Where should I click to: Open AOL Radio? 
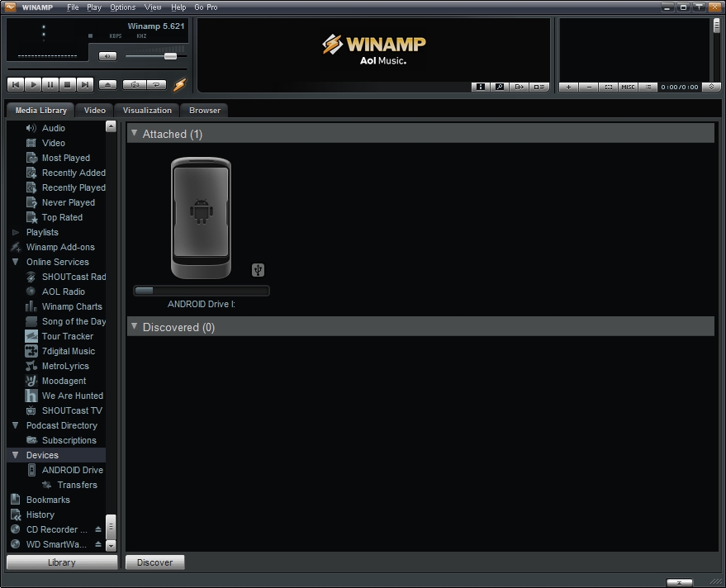click(x=63, y=292)
